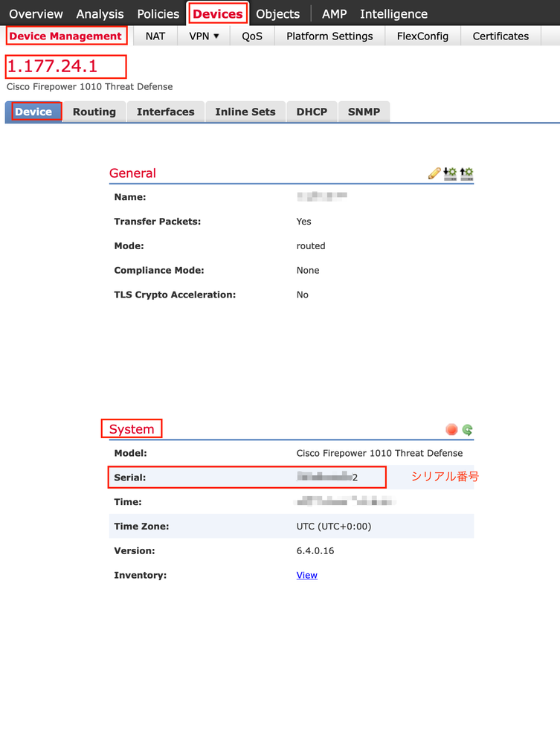Open the VPN dropdown menu
Screen dimensions: 560x743
[204, 36]
